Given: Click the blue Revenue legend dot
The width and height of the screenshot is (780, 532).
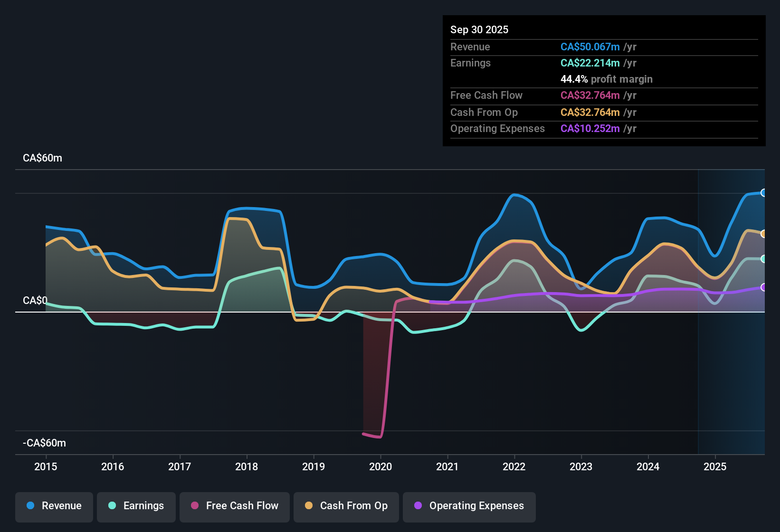Looking at the screenshot, I should [30, 506].
